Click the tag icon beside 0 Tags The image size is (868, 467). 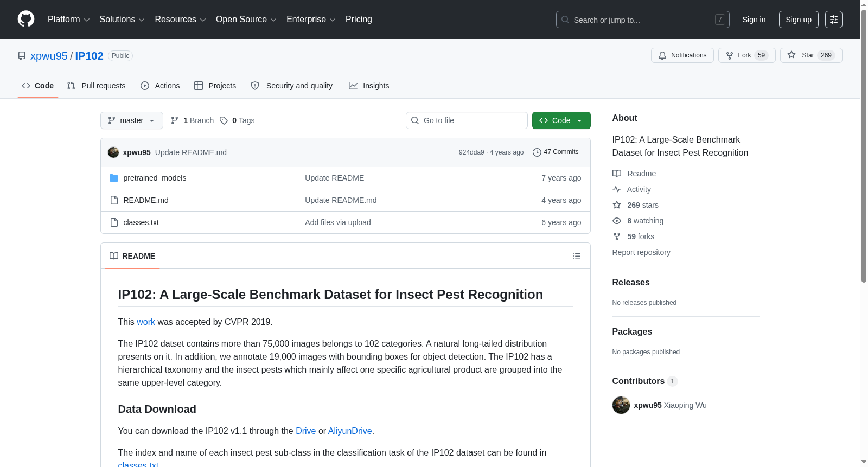[224, 120]
